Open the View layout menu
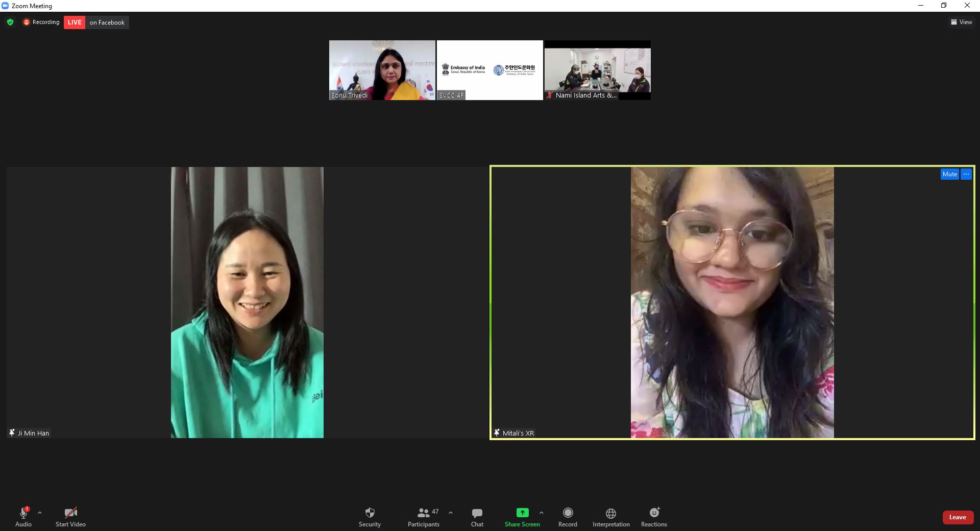The width and height of the screenshot is (980, 531). click(x=961, y=22)
